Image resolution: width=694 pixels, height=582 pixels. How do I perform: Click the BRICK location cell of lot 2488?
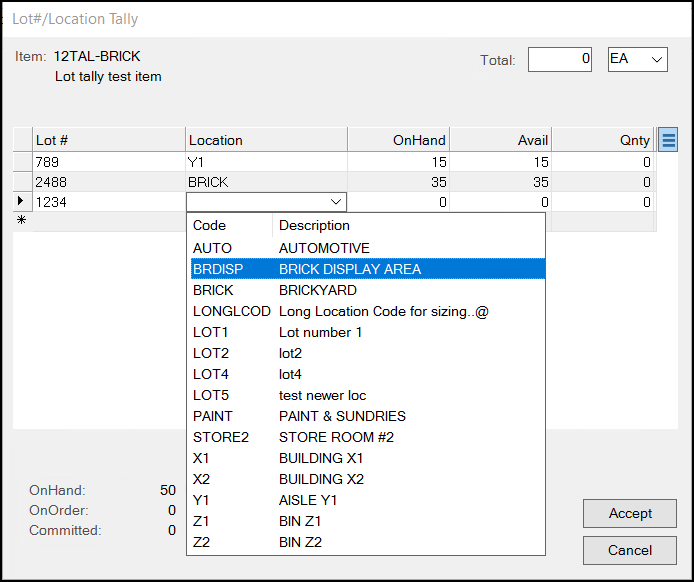(266, 182)
